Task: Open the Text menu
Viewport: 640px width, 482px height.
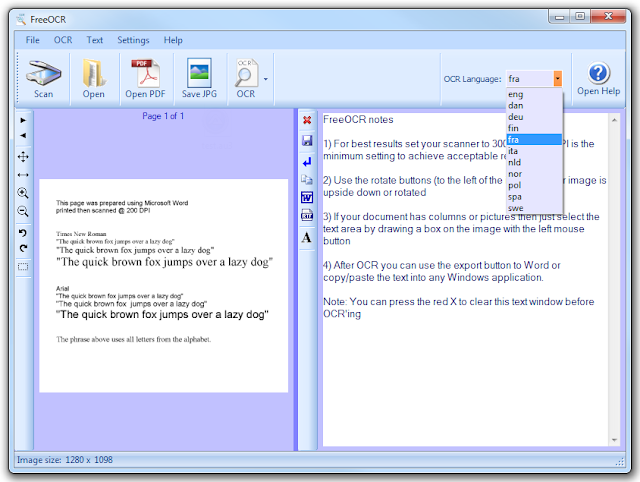Action: tap(95, 40)
